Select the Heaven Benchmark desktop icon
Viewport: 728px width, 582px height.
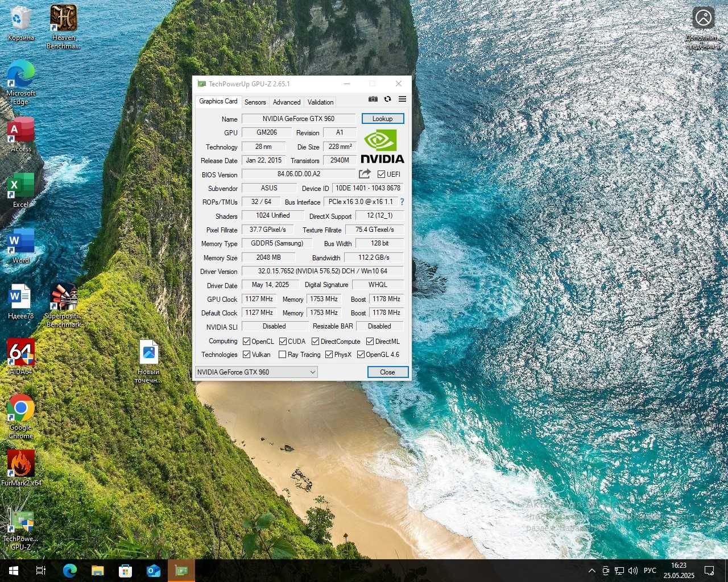[63, 27]
